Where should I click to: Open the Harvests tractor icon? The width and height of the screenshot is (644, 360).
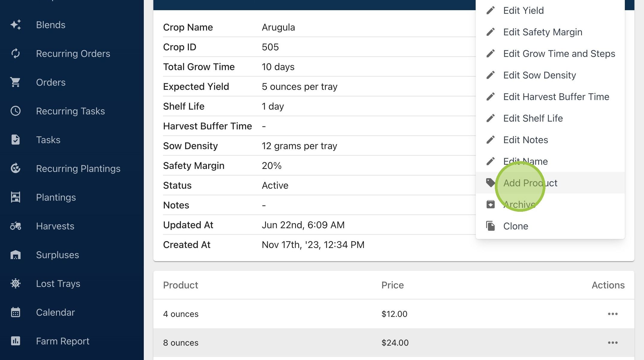pos(16,226)
